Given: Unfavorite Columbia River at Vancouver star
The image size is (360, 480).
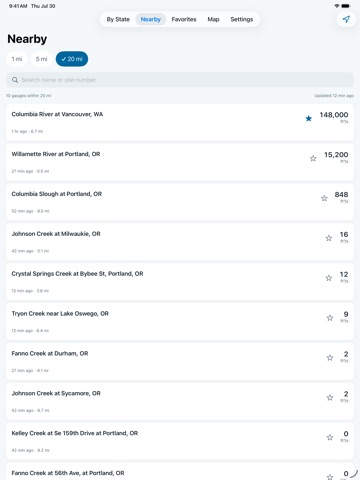Looking at the screenshot, I should [x=309, y=118].
